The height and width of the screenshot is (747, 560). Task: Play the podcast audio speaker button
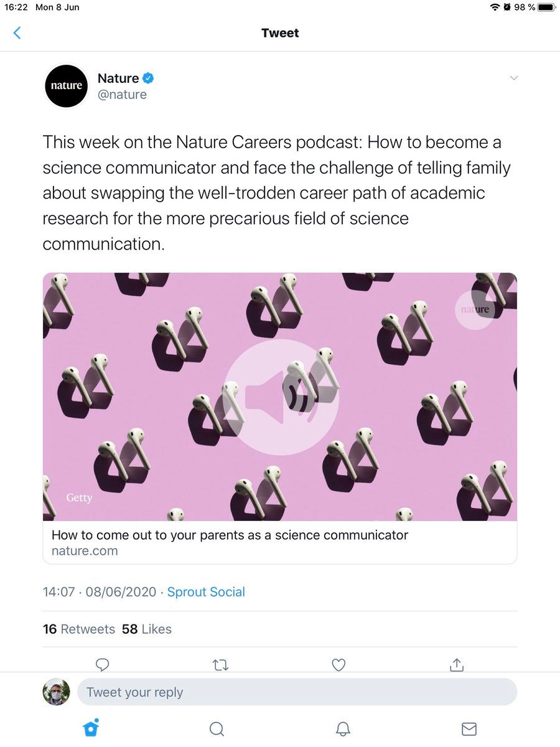click(281, 397)
